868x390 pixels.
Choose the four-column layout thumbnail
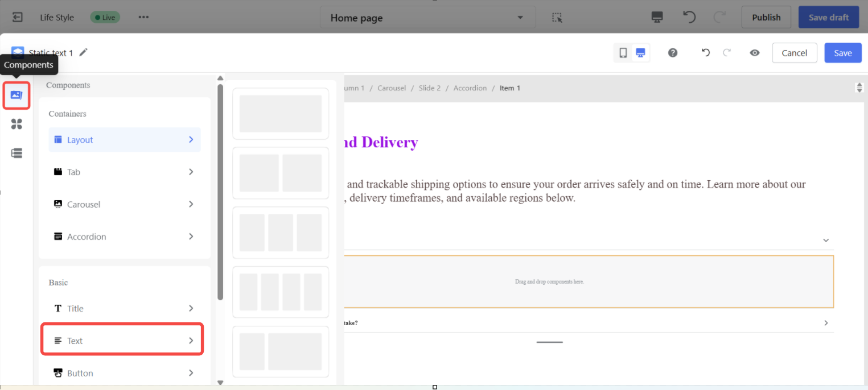(x=281, y=292)
